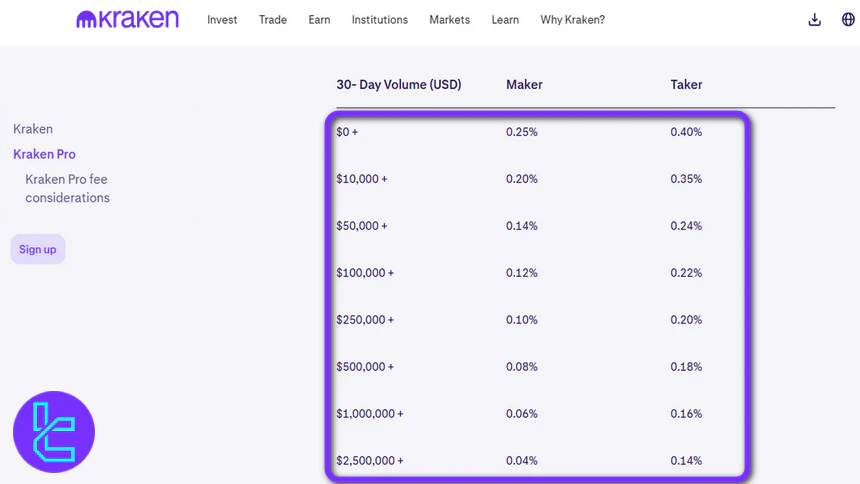Click the $0 + volume tier
This screenshot has height=484, width=860.
[347, 132]
